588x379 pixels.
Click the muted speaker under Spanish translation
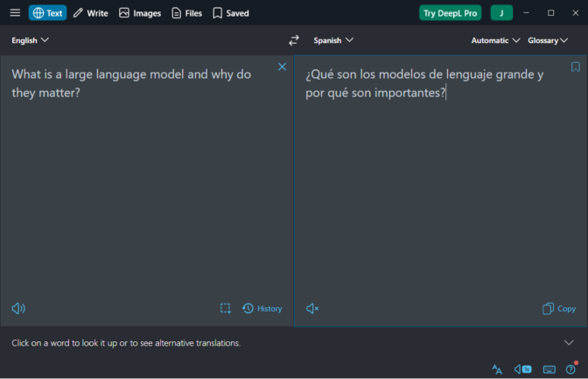312,308
